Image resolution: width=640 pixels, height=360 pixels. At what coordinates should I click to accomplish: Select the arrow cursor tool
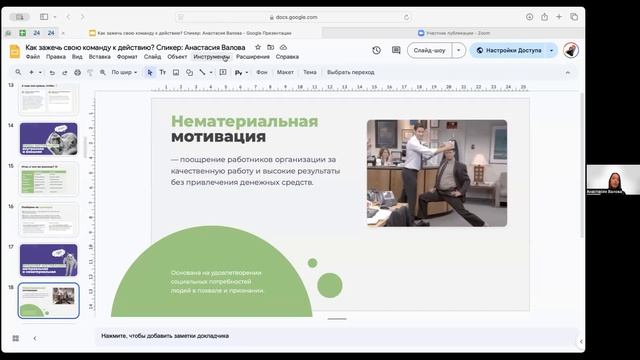[x=150, y=72]
